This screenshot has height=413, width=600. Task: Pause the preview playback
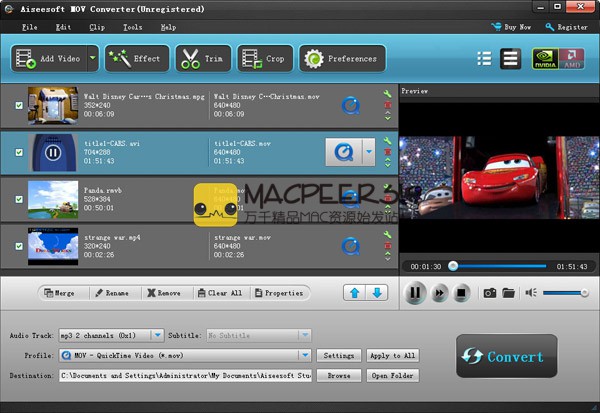(x=415, y=293)
